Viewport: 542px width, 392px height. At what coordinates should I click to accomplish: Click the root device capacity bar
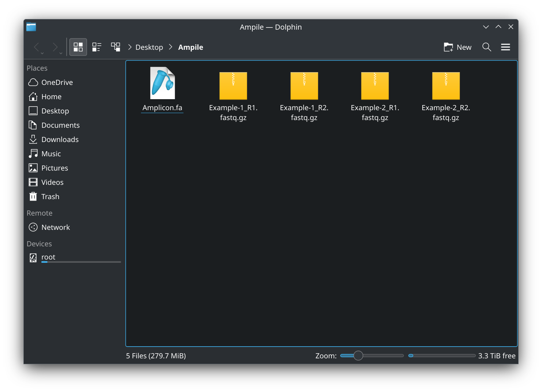click(81, 262)
